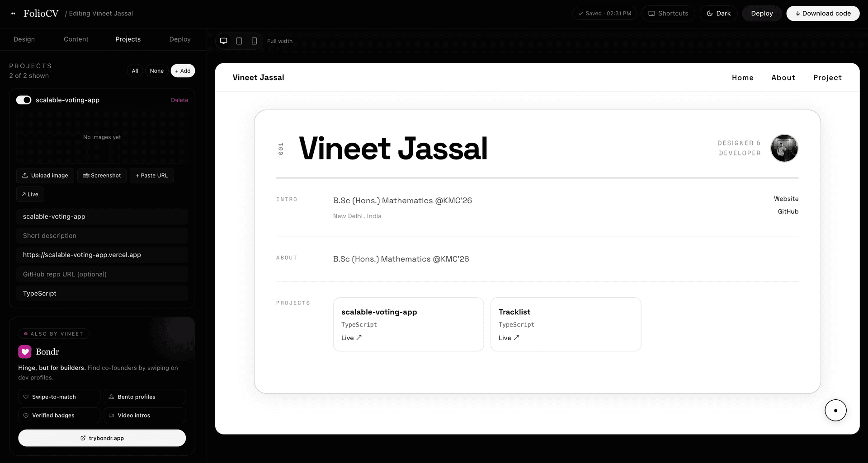Click the Full width label
Screen dimensions: 868x463
point(280,41)
